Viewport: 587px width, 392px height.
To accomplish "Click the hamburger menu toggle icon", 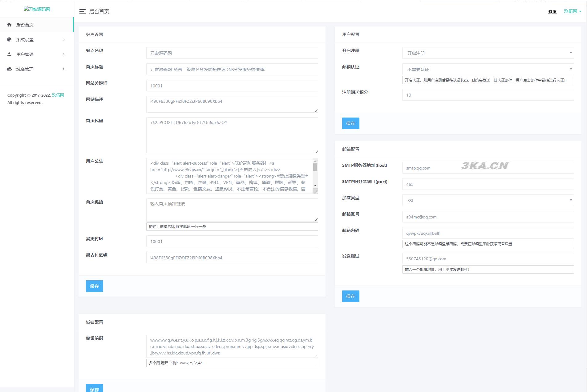I will (x=82, y=11).
